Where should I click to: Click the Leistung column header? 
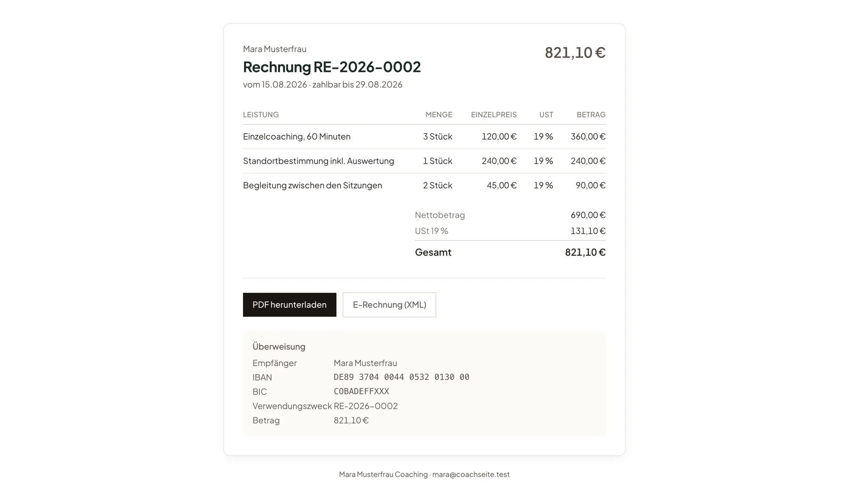point(261,115)
